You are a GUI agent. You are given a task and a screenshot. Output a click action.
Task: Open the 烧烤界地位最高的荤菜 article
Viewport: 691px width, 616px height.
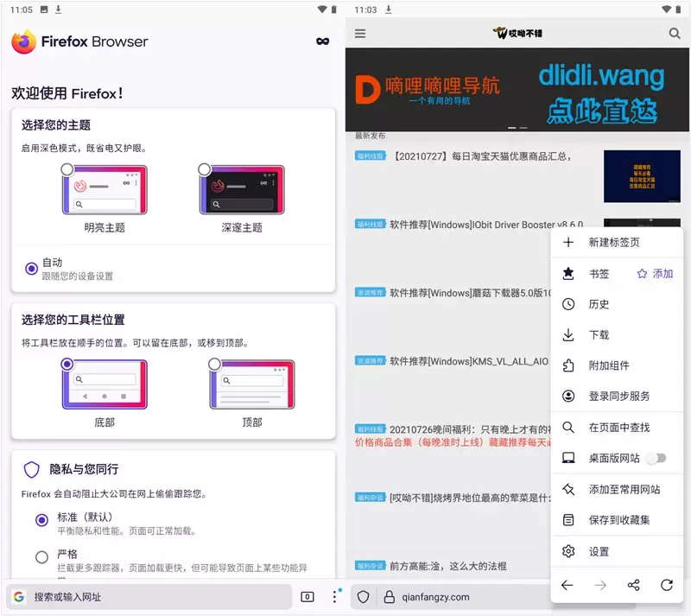[x=470, y=498]
